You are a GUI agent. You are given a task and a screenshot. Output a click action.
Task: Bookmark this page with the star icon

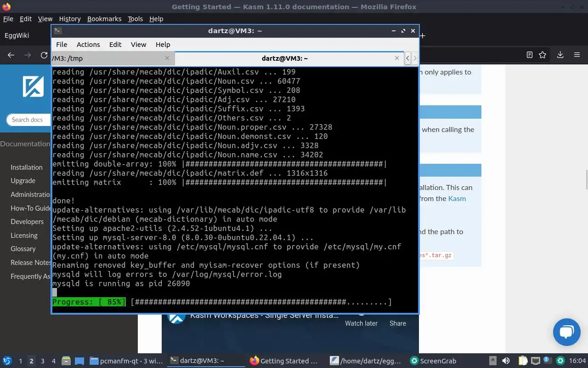point(543,55)
